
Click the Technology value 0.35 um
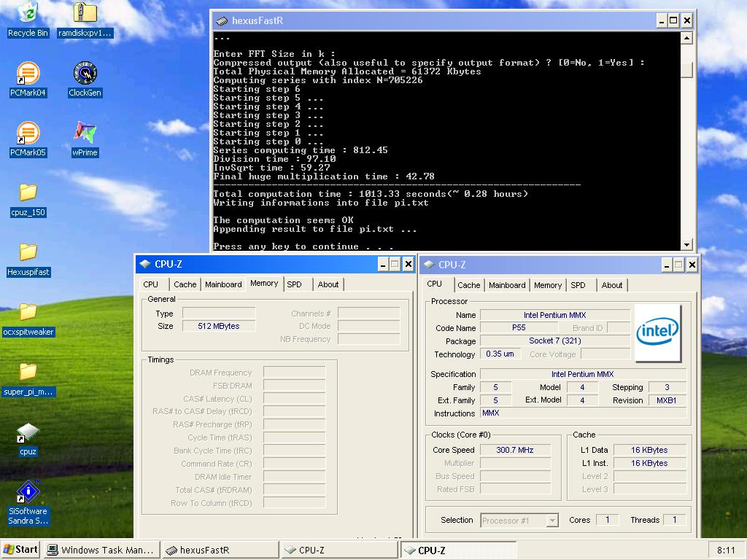(x=500, y=354)
